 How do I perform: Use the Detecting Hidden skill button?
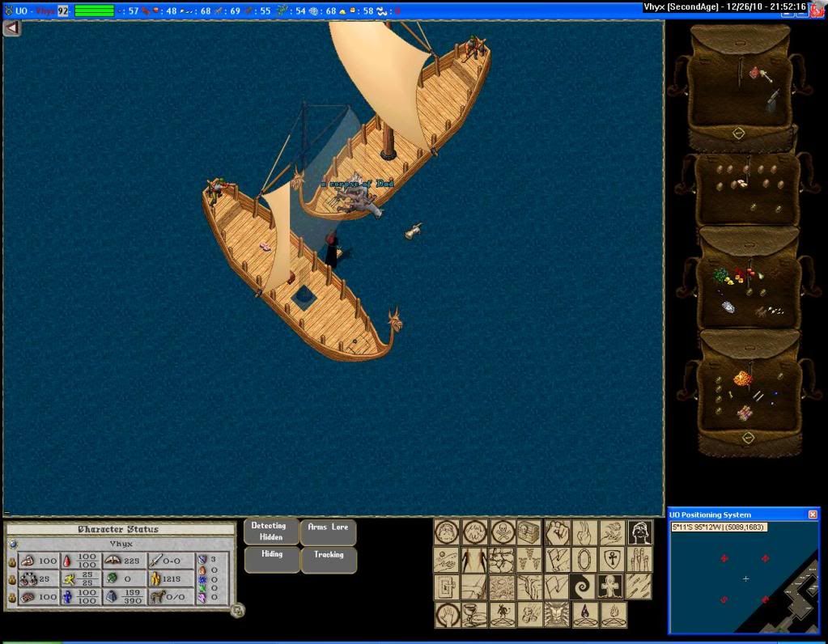pos(271,532)
